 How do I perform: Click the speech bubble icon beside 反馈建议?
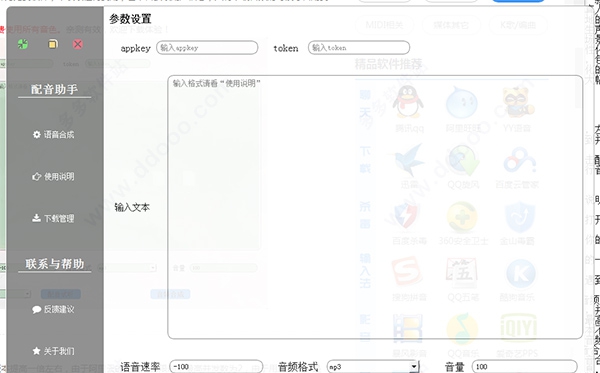click(x=36, y=309)
